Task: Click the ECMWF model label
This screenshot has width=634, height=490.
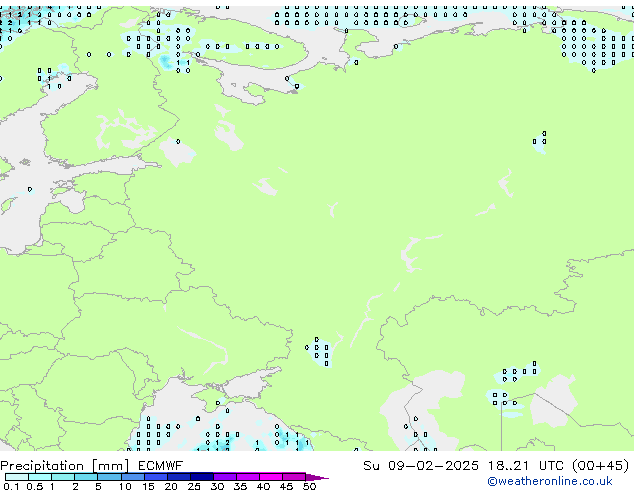Action: [161, 466]
